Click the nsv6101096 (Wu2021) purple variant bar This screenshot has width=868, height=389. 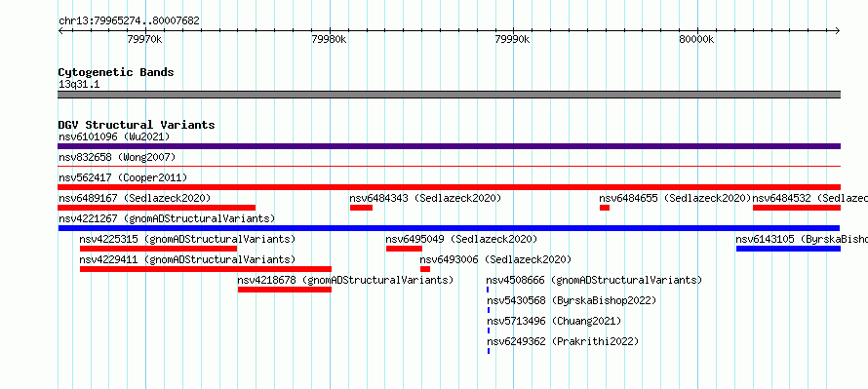click(x=449, y=146)
